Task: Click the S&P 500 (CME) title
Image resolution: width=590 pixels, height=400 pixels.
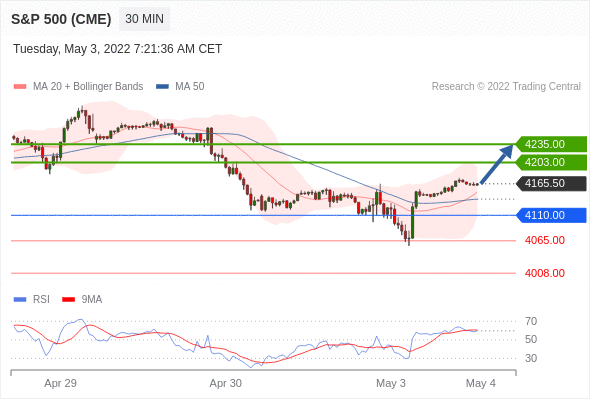Action: coord(61,19)
